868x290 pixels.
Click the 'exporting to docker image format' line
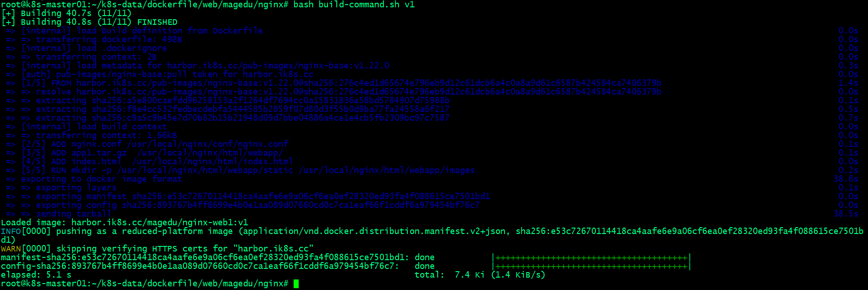(x=101, y=179)
